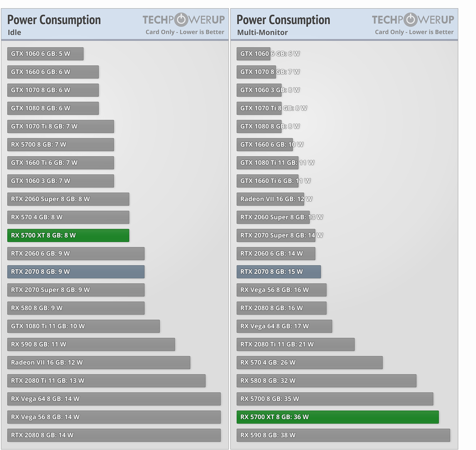Select the 'GTX 1060 6 GB: 6 W' multi-monitor bar
This screenshot has width=476, height=450.
tap(253, 54)
